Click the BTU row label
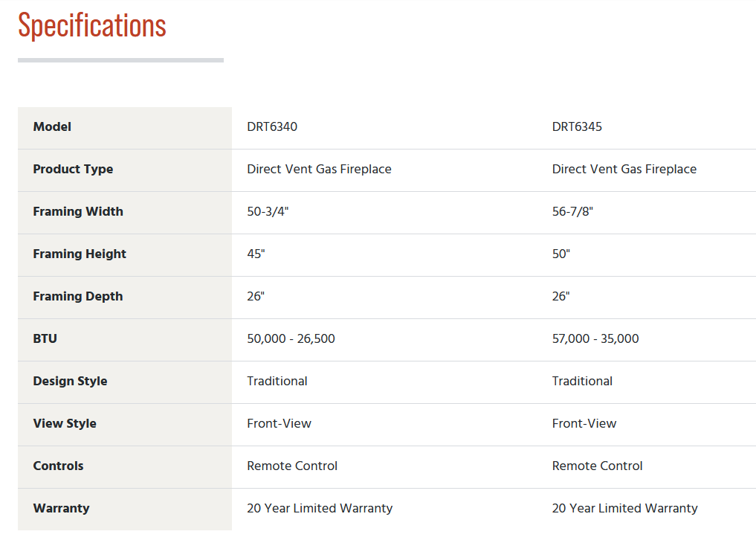This screenshot has width=756, height=540. pos(45,338)
